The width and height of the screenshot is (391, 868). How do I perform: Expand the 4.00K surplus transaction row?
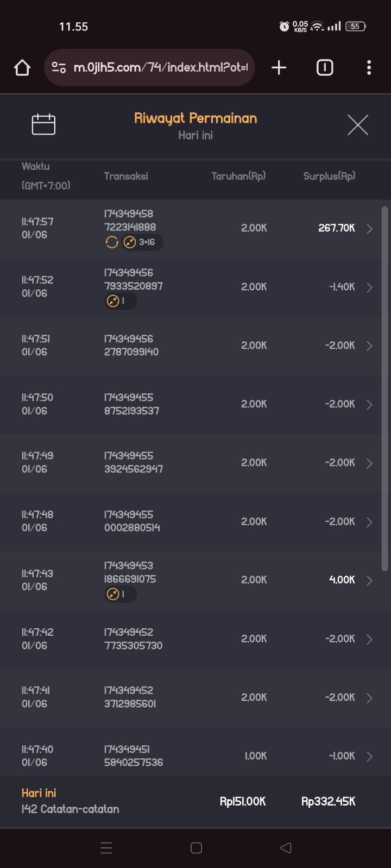pyautogui.click(x=369, y=580)
